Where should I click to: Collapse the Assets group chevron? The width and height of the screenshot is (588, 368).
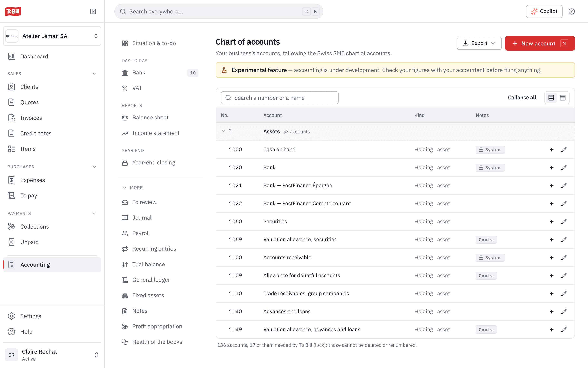[224, 131]
